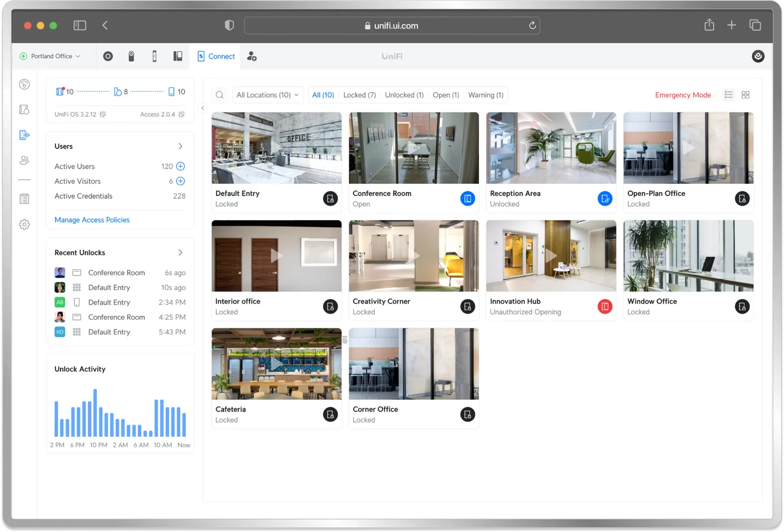Click the account avatar icon top right
784x532 pixels.
758,56
